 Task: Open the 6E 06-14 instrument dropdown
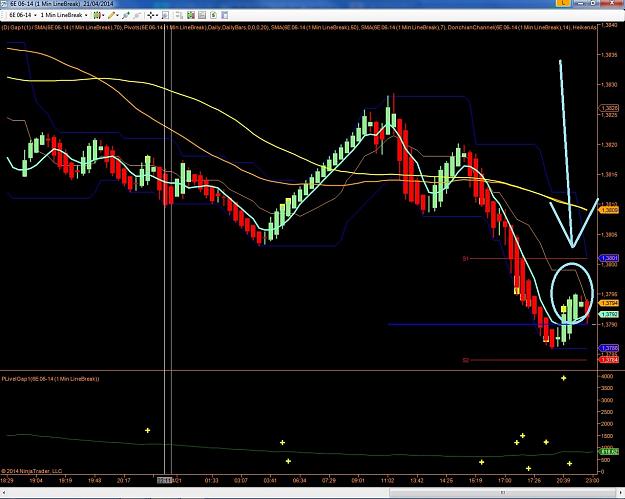(23, 15)
